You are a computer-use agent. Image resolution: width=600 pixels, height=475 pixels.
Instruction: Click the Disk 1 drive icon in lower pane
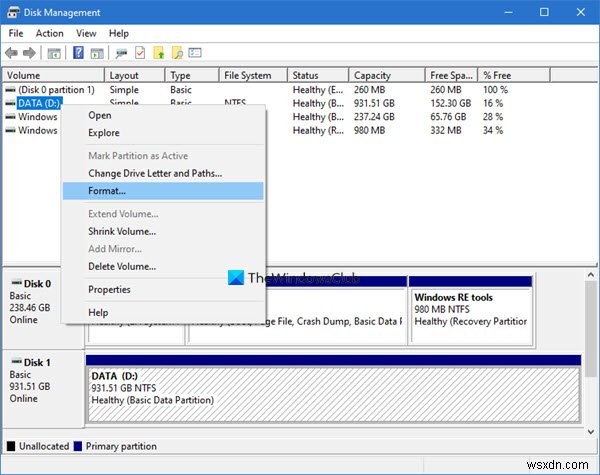(16, 361)
